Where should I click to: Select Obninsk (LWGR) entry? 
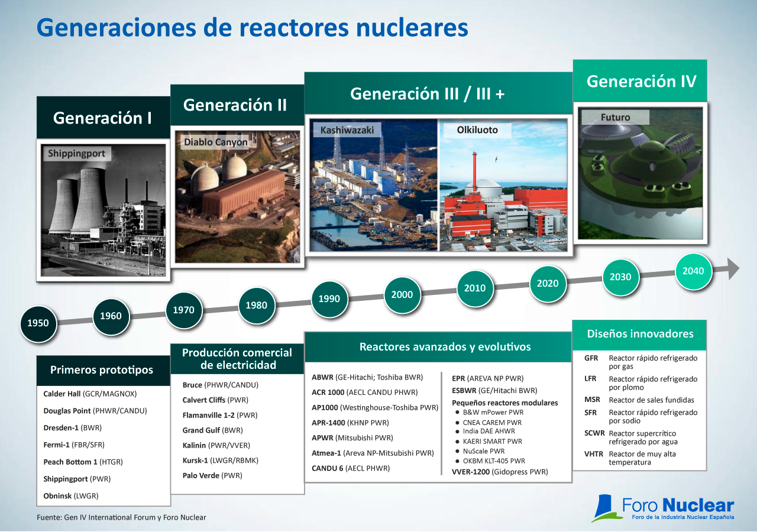[x=71, y=497]
